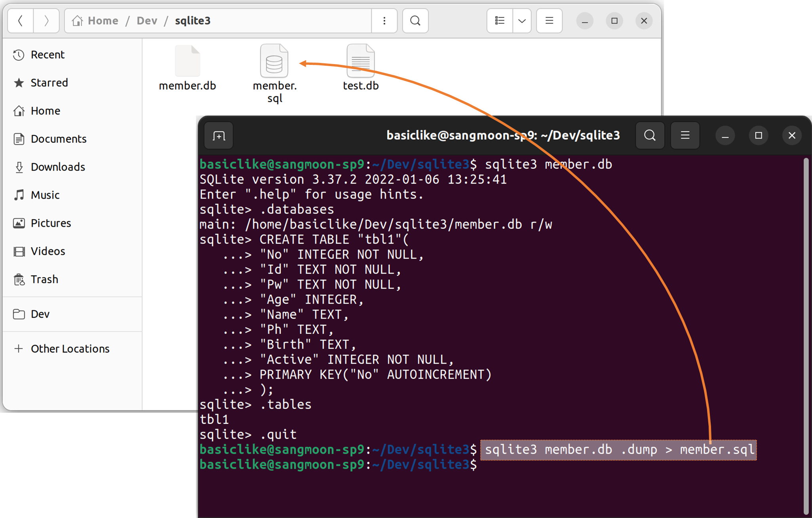The image size is (812, 518).
Task: Toggle list view in file manager
Action: (x=500, y=21)
